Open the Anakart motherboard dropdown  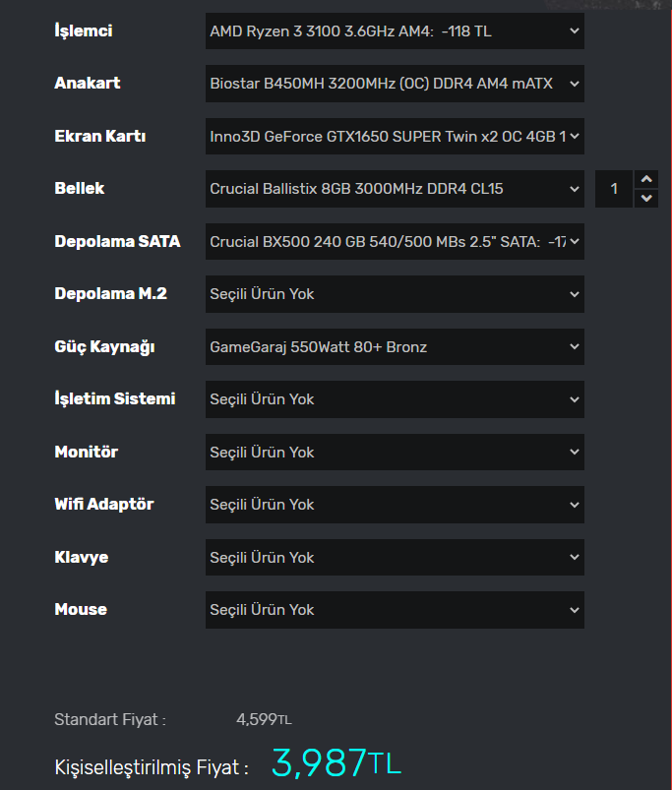click(395, 84)
